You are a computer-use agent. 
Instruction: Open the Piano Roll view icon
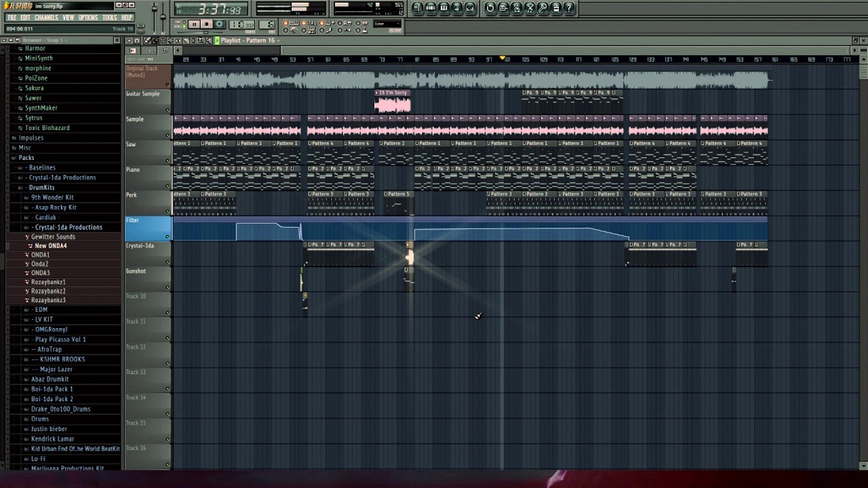[443, 8]
